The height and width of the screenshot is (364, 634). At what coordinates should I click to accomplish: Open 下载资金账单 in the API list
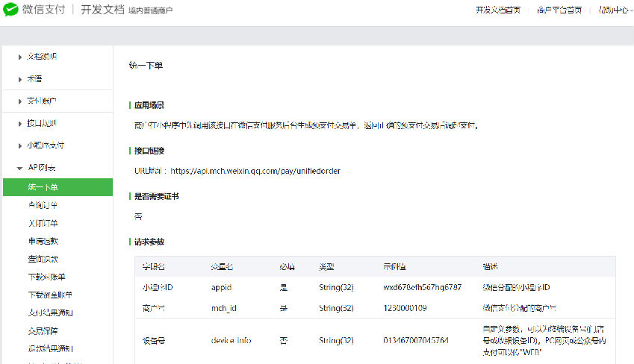coord(49,295)
